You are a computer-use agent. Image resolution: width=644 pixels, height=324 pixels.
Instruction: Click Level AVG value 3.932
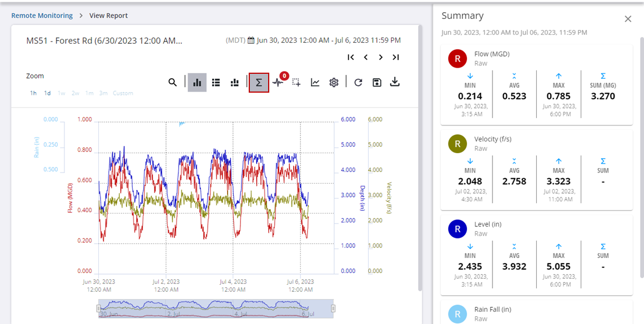[514, 266]
